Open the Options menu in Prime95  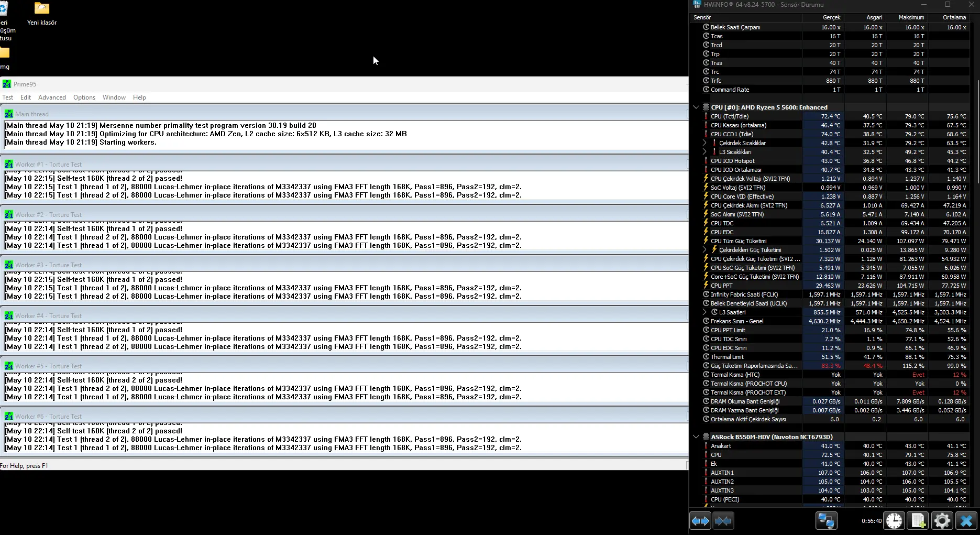(x=84, y=97)
